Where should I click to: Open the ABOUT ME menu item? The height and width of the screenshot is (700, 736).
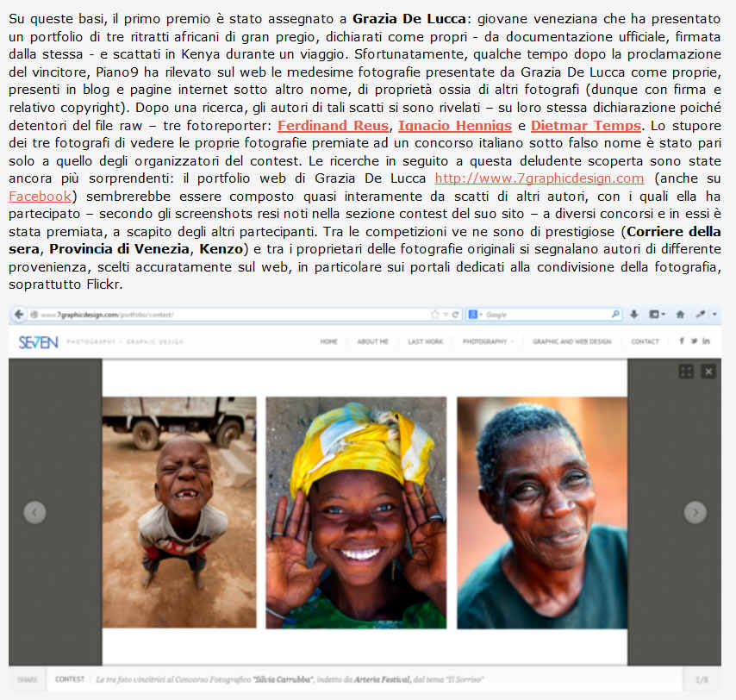click(372, 341)
